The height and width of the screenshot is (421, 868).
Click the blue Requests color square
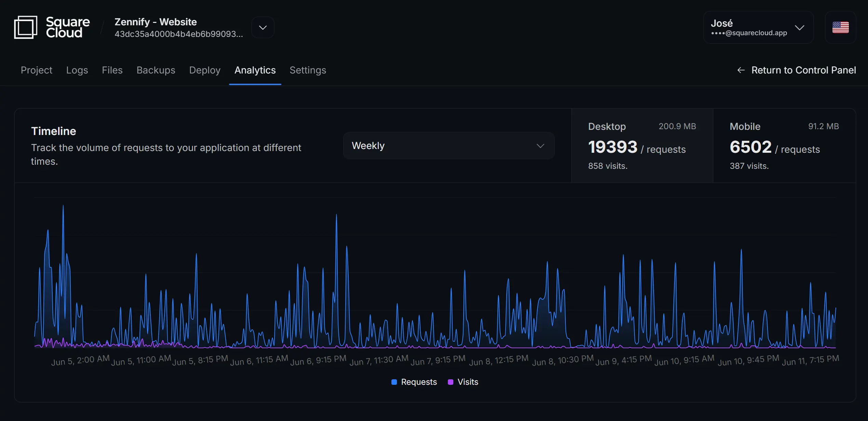(x=394, y=382)
